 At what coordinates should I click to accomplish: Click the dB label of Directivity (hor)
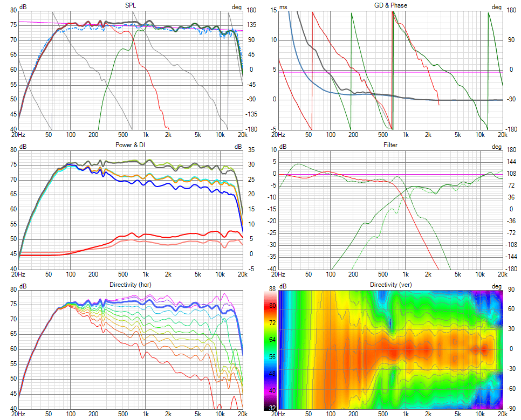click(23, 286)
